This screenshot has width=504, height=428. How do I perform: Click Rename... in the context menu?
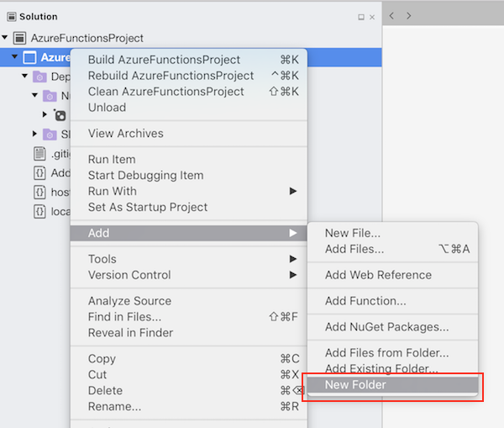(x=114, y=407)
